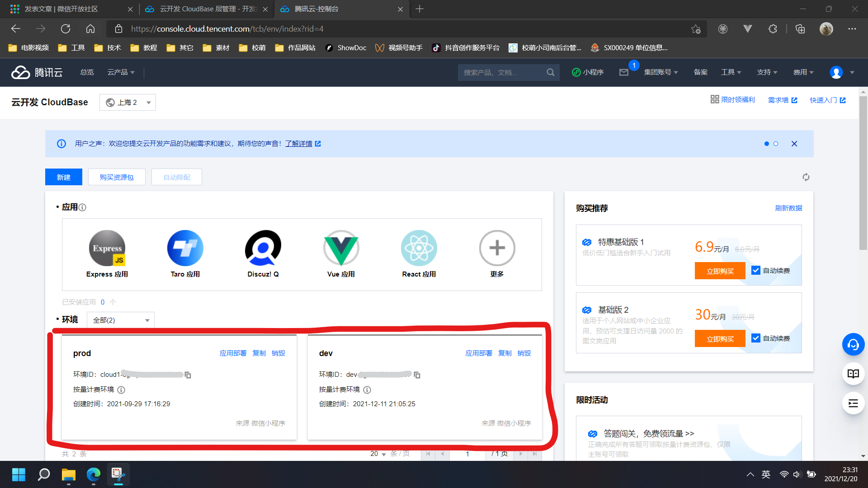
Task: Open the 总览 menu item
Action: pos(87,72)
